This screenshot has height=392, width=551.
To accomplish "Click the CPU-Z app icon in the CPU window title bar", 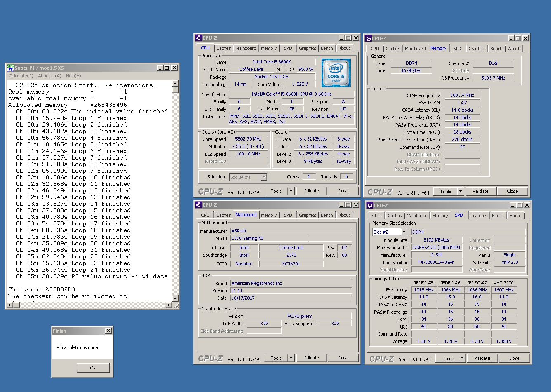I will point(199,38).
